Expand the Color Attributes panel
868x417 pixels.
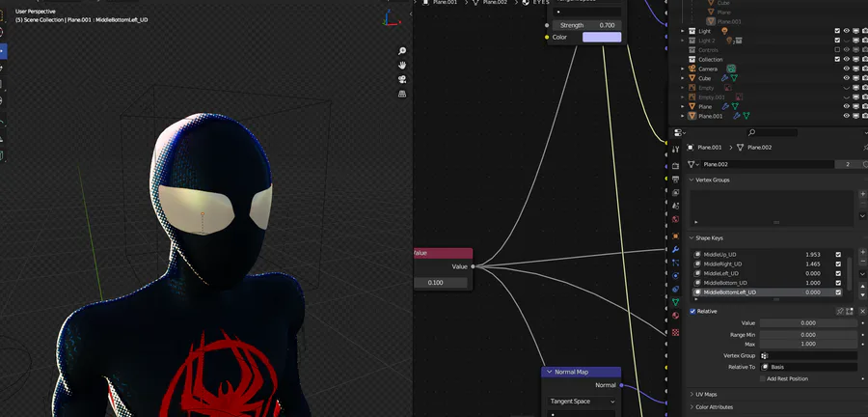(x=692, y=407)
